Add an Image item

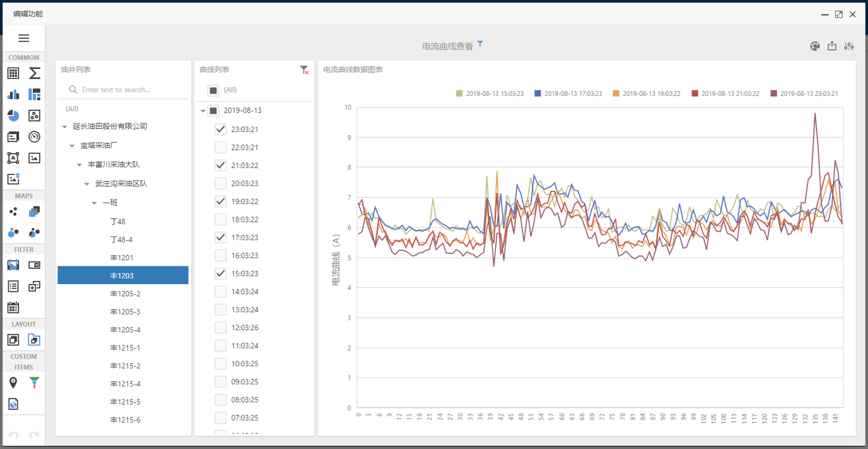(x=35, y=158)
